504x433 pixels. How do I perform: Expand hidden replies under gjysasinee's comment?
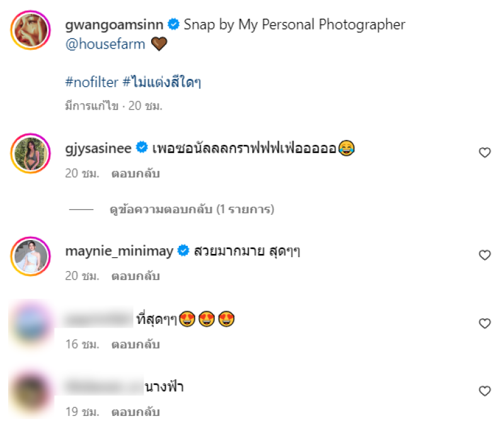pyautogui.click(x=192, y=209)
